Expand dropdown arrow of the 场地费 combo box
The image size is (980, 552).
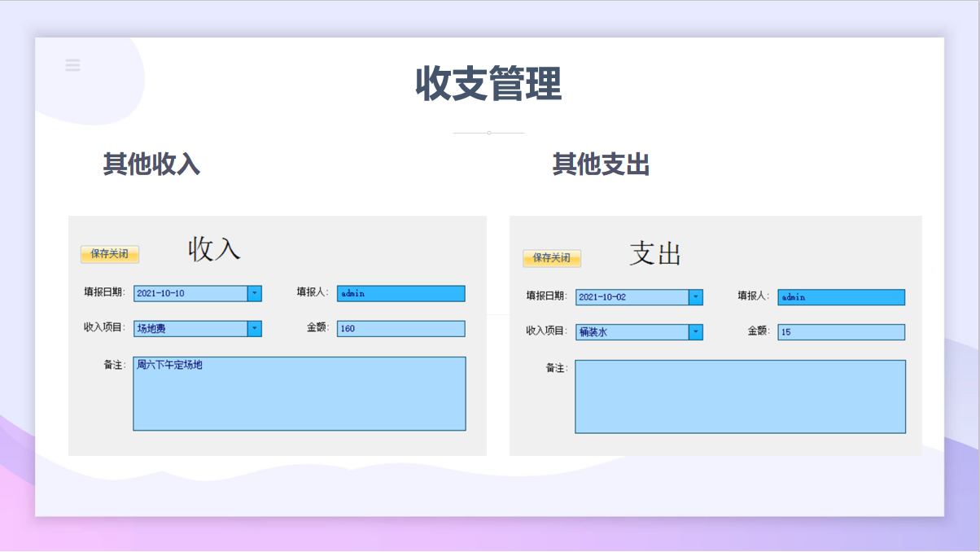(x=255, y=328)
